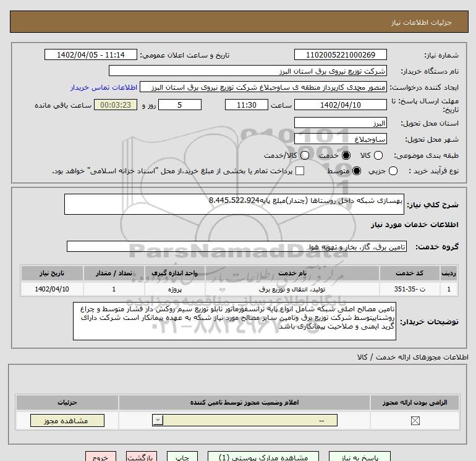Open اطلاعات تماس خریدار link
476x461 pixels.
104,87
